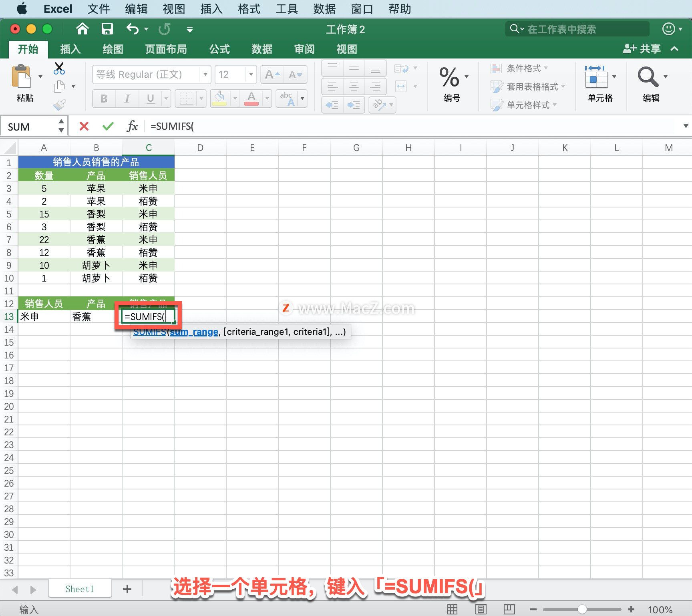The height and width of the screenshot is (616, 692).
Task: Open the feedback smiley icon
Action: point(668,29)
